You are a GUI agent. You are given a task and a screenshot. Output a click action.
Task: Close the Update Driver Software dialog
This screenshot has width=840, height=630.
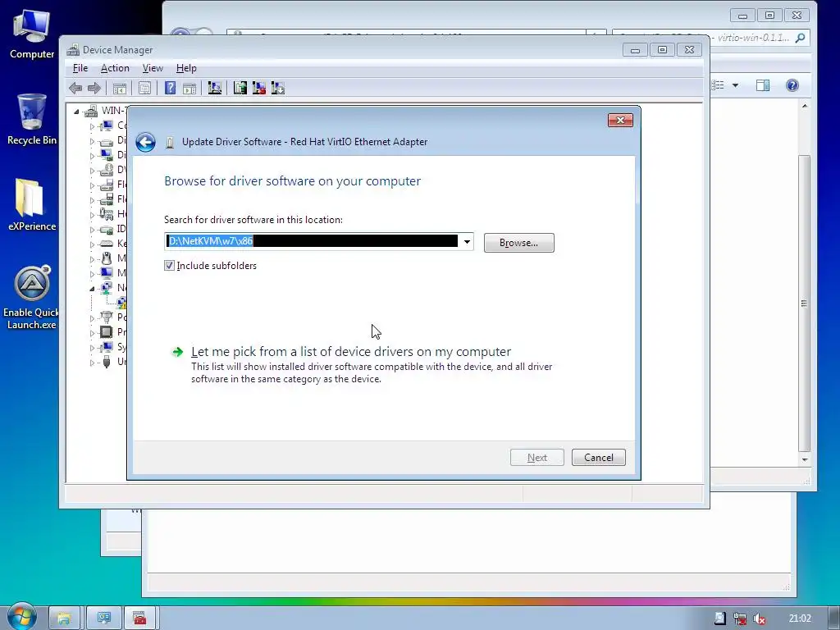620,121
